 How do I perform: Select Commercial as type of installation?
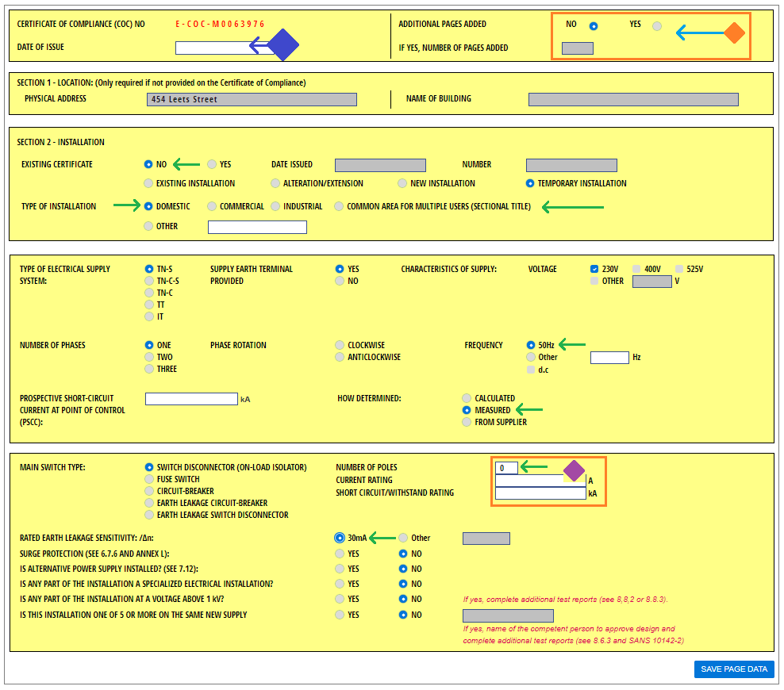click(x=212, y=206)
